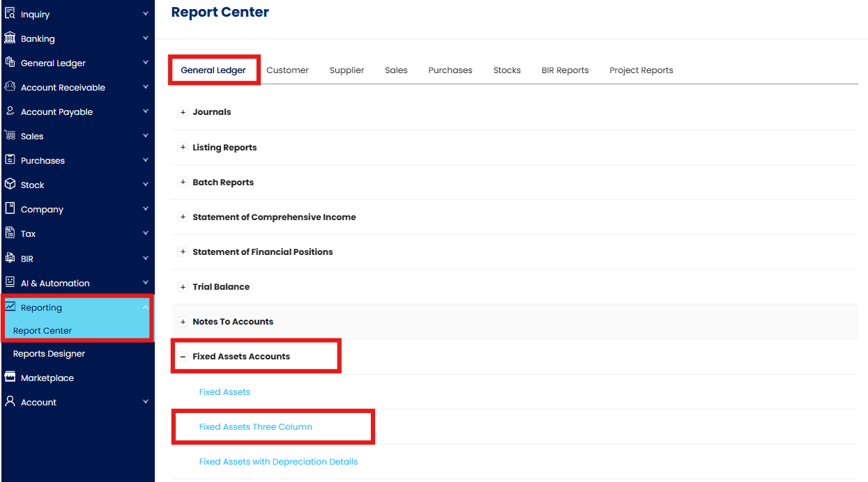Click the Account person icon
This screenshot has height=482, width=868.
click(10, 401)
